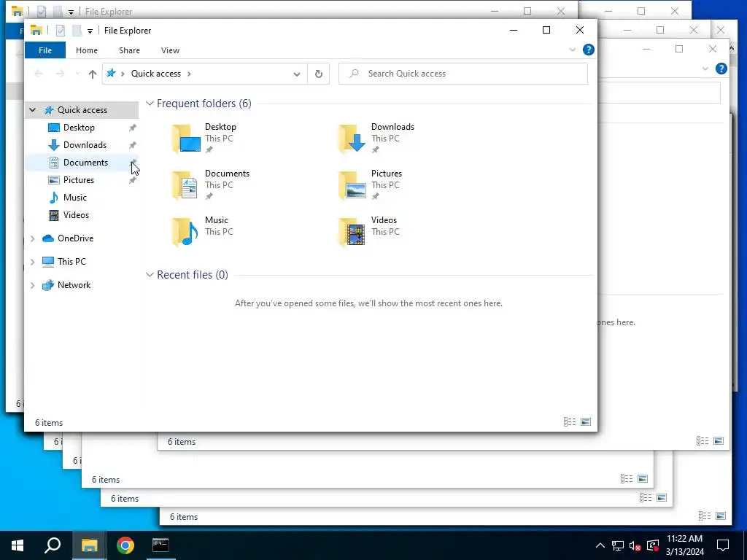Open the address bar history dropdown
Image resolution: width=747 pixels, height=560 pixels.
click(297, 74)
